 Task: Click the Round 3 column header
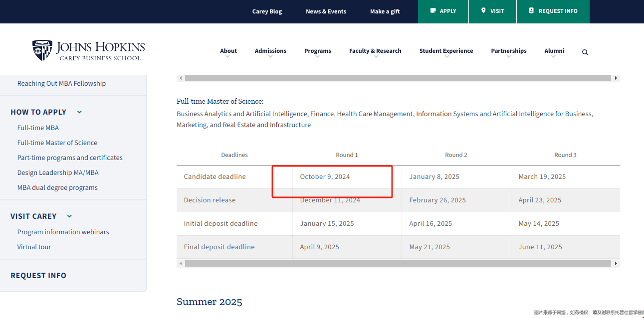pyautogui.click(x=565, y=155)
